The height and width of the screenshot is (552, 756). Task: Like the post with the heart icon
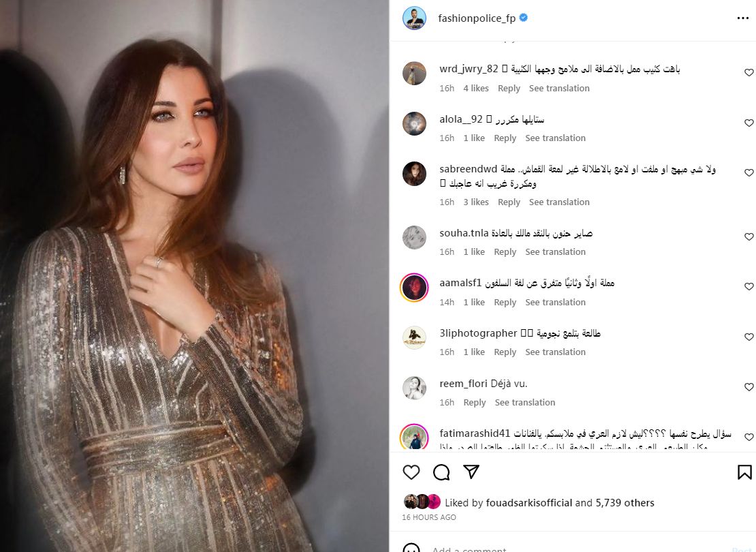[411, 472]
